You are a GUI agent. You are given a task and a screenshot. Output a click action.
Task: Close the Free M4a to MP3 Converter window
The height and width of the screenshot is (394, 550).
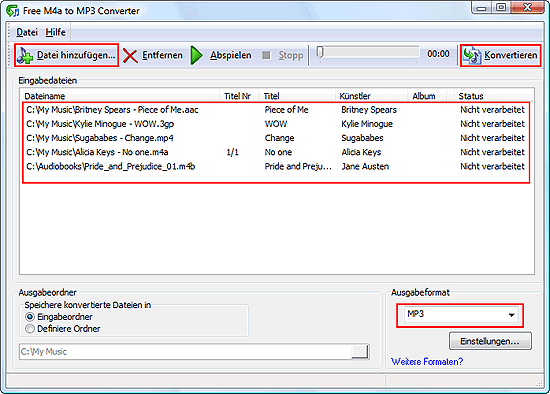[x=527, y=8]
